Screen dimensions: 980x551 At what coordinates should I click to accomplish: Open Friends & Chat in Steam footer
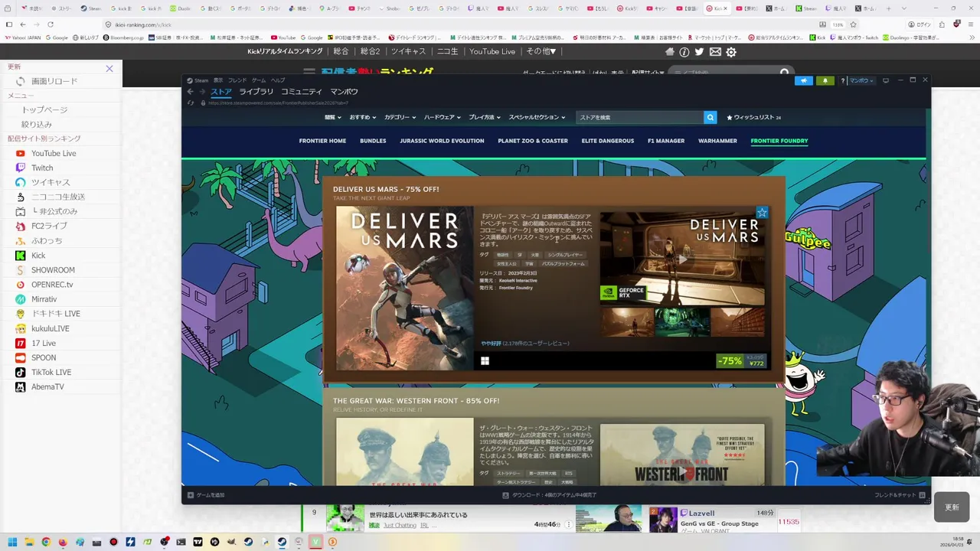[900, 495]
